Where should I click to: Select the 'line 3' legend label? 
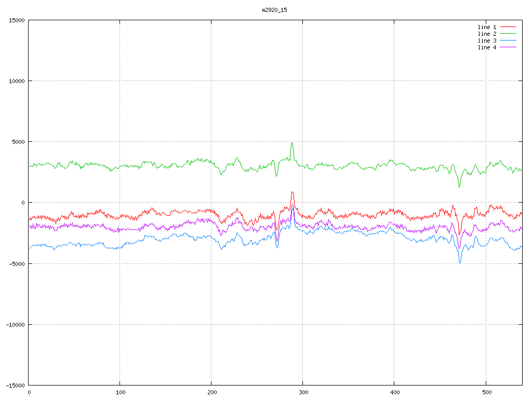click(x=487, y=41)
